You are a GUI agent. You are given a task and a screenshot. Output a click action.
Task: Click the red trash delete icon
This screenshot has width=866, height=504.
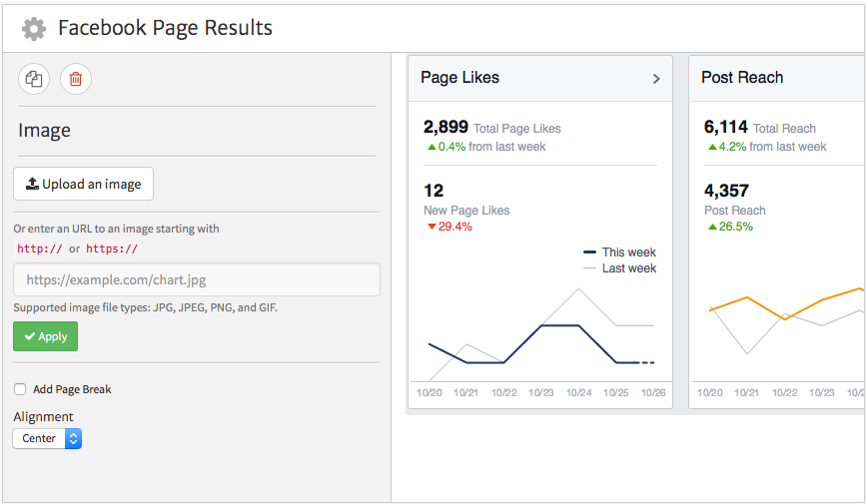(x=76, y=80)
